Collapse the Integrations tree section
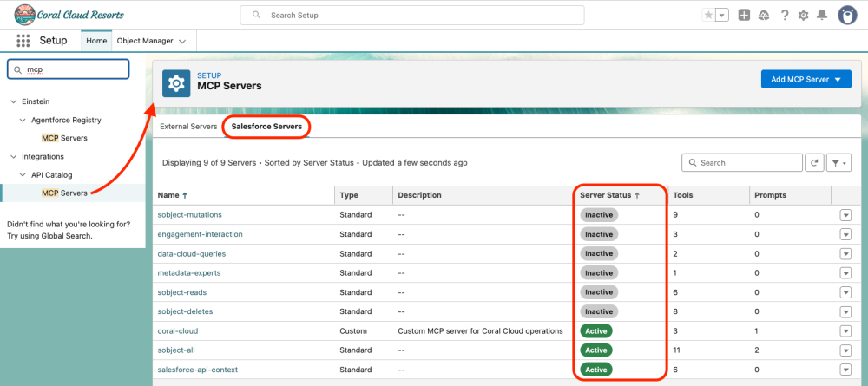Screen dimensions: 868x386 coord(14,157)
